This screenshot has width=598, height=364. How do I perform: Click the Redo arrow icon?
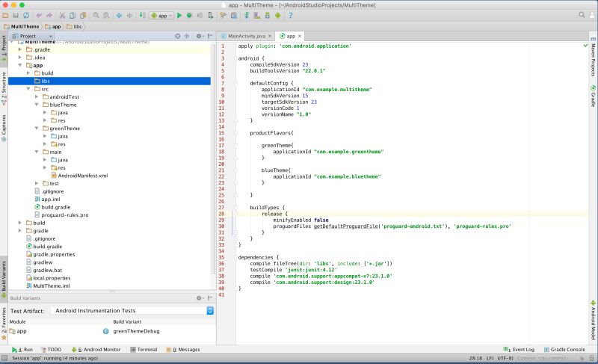49,15
